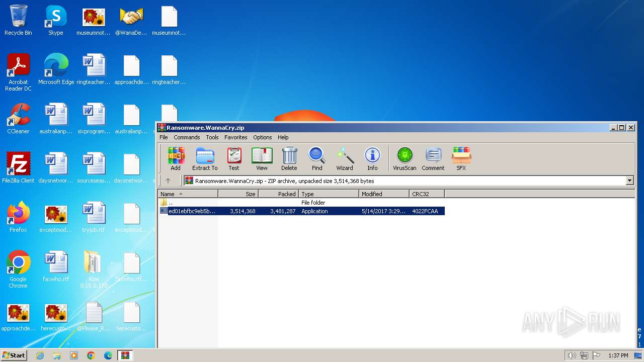
Task: Click the Add toolbar icon in WinRAR
Action: [176, 159]
